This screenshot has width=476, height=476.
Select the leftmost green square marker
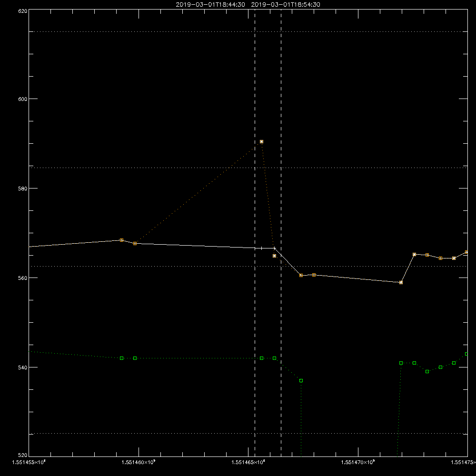click(121, 358)
